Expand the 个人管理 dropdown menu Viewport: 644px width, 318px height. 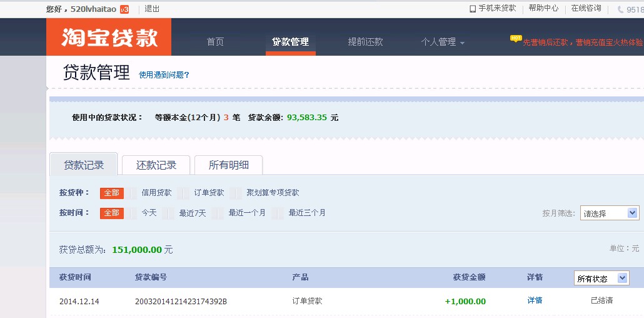(443, 42)
